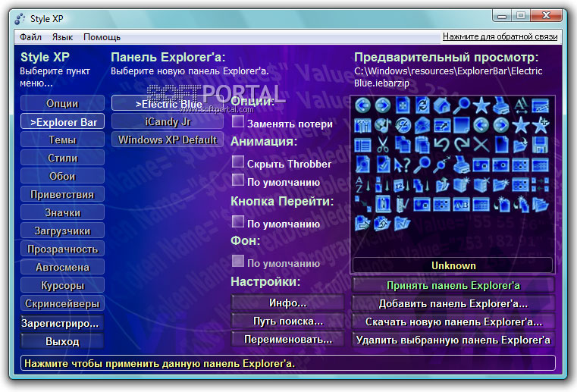Open the Помощь menu
Screen dimensions: 577x392
pyautogui.click(x=102, y=37)
